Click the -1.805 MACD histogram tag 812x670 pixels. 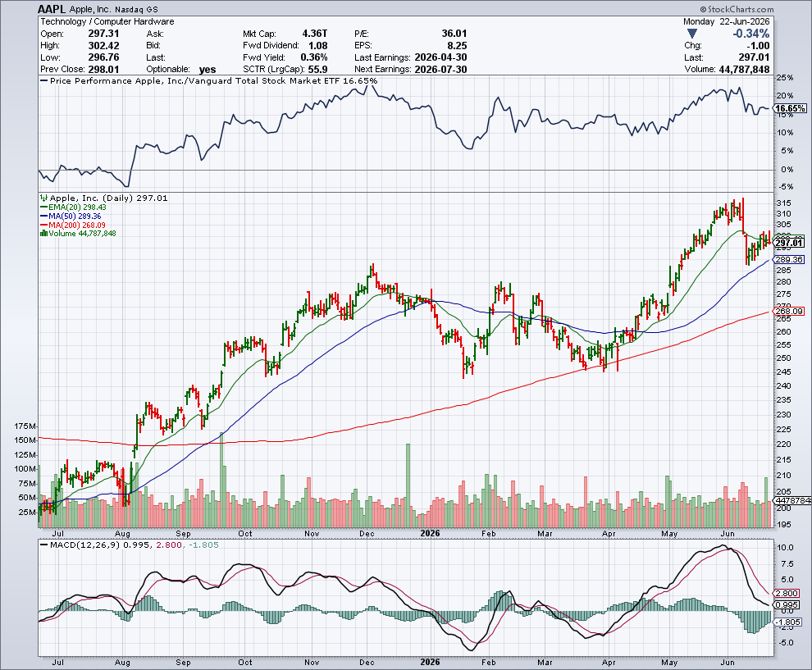coord(788,622)
